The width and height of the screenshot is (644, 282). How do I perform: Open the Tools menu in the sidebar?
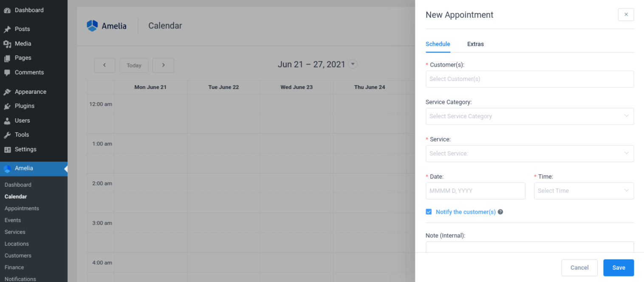click(22, 135)
